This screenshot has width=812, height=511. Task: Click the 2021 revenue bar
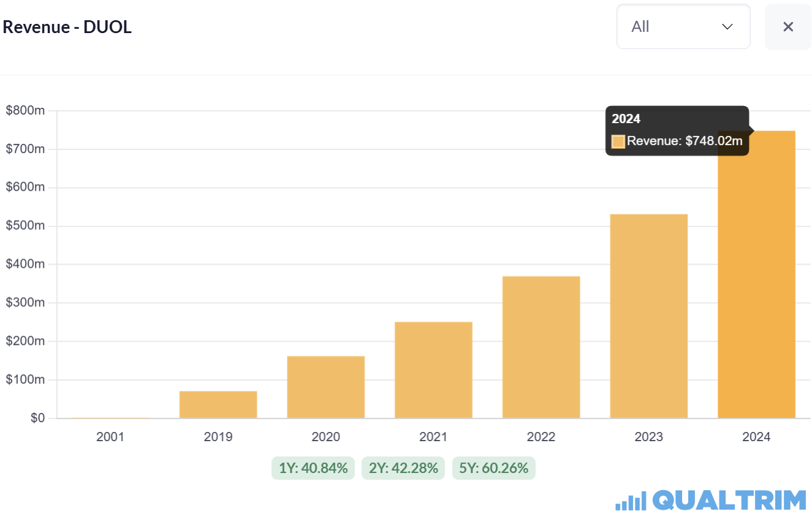pos(433,370)
